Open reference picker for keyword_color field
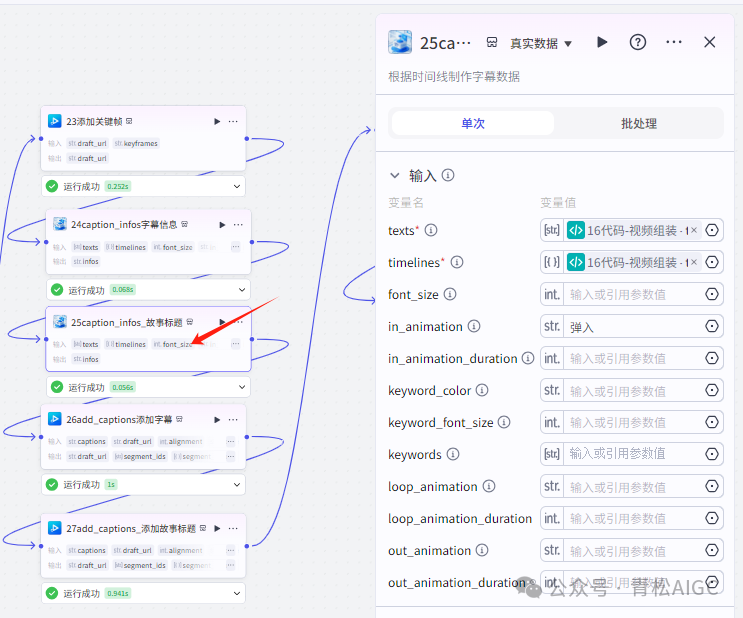 [712, 390]
